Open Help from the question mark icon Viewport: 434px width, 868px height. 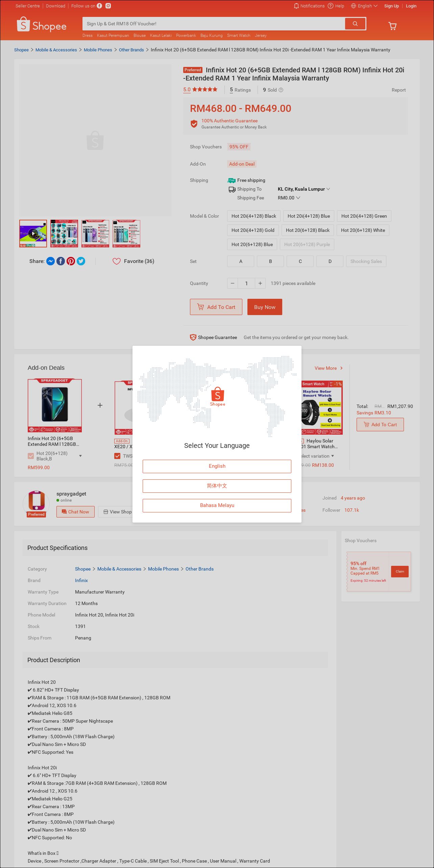[x=331, y=6]
